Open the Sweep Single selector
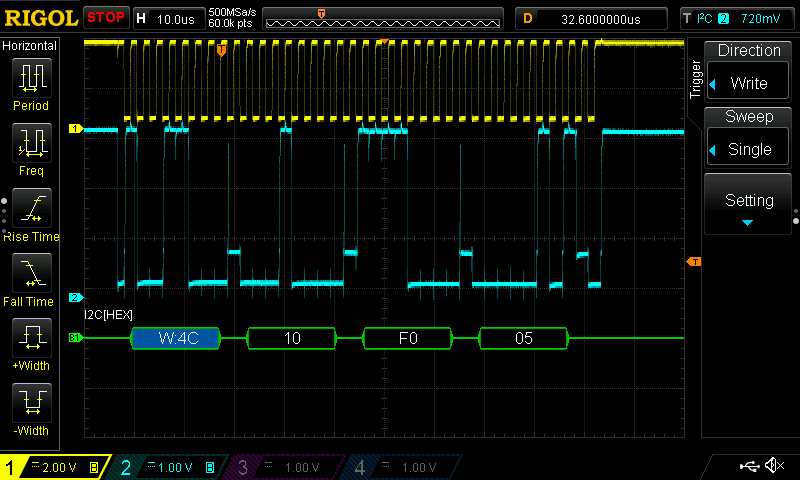 pos(749,138)
